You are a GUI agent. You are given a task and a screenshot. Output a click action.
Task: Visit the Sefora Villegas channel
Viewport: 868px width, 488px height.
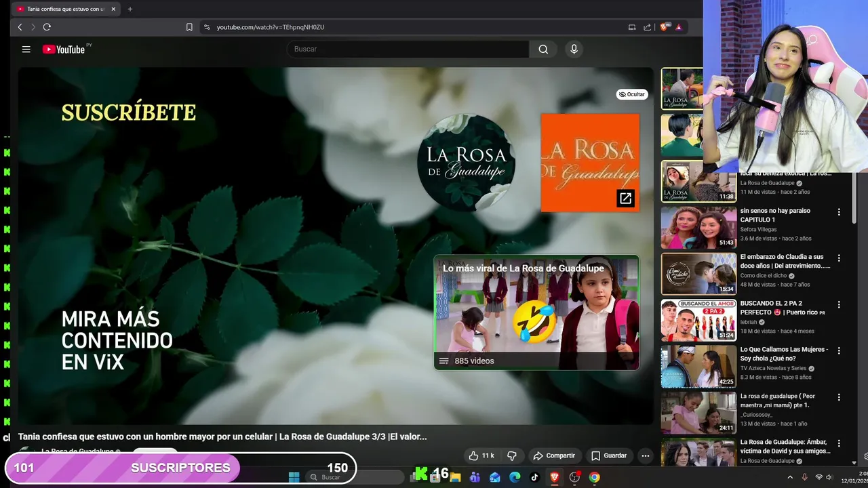coord(758,229)
